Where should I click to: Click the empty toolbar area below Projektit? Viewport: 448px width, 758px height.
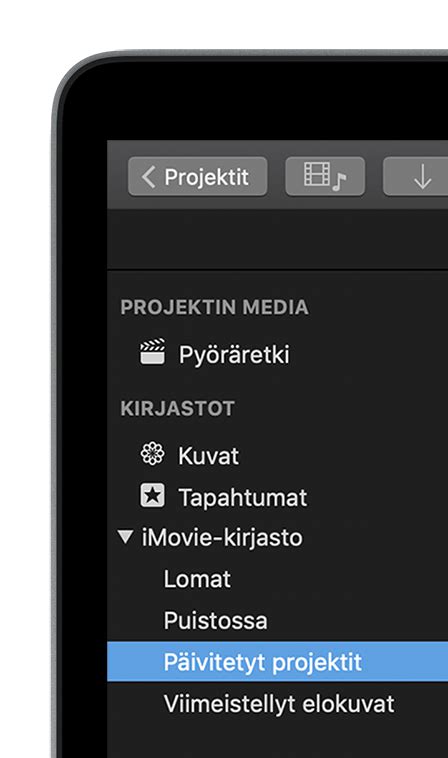(x=277, y=239)
